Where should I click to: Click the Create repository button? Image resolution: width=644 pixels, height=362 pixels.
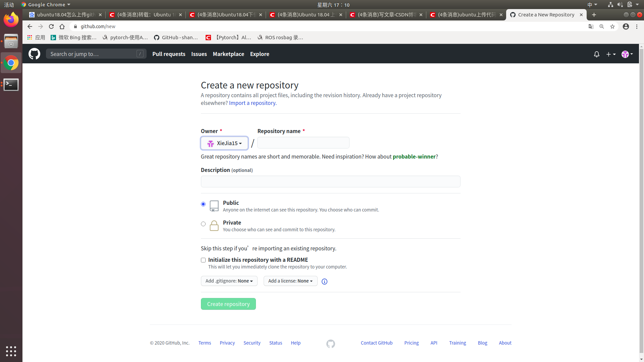coord(228,304)
